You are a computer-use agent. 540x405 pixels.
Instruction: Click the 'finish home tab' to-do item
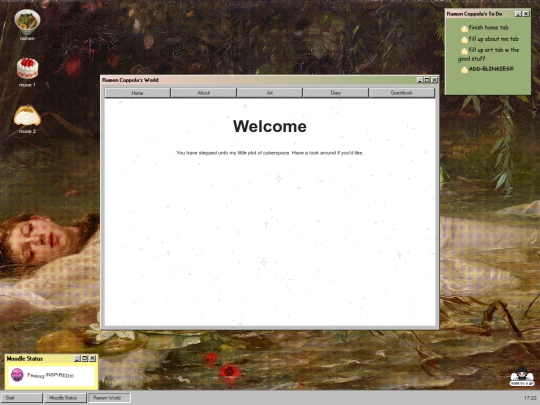[x=488, y=28]
